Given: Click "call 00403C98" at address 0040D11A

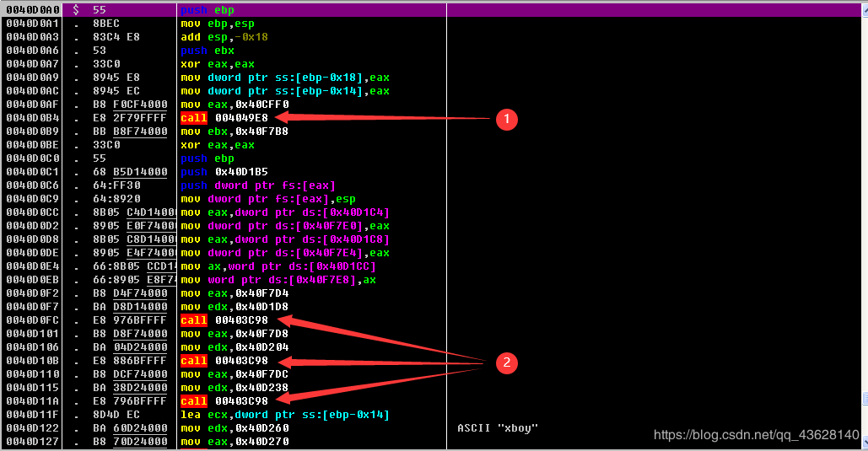Looking at the screenshot, I should tap(224, 401).
